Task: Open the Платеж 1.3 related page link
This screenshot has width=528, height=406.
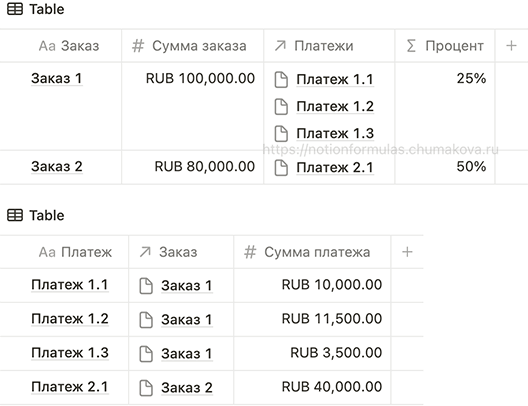Action: 335,134
